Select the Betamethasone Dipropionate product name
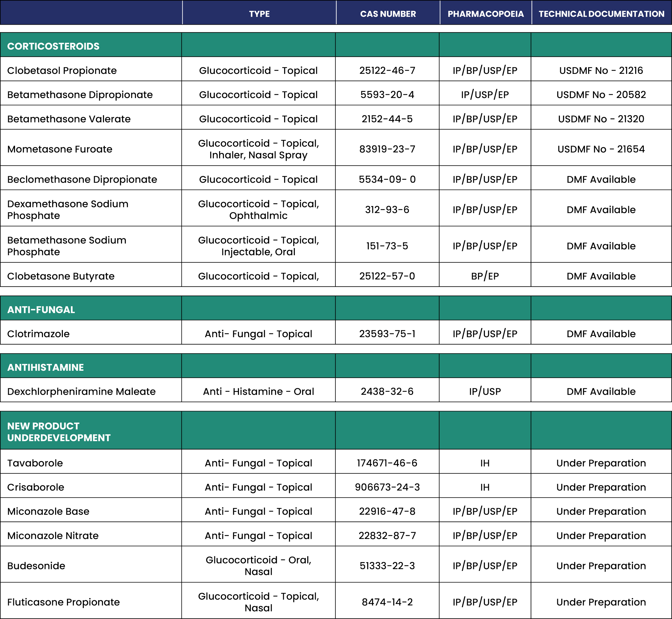The width and height of the screenshot is (672, 619). coord(79,95)
